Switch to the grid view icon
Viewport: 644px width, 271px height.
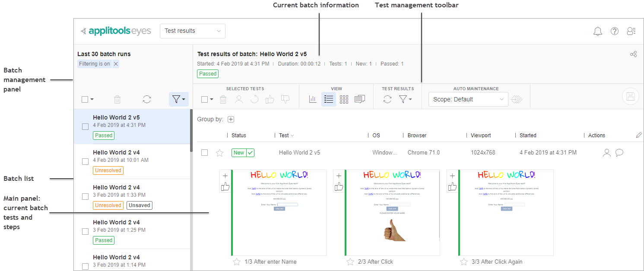tap(344, 99)
